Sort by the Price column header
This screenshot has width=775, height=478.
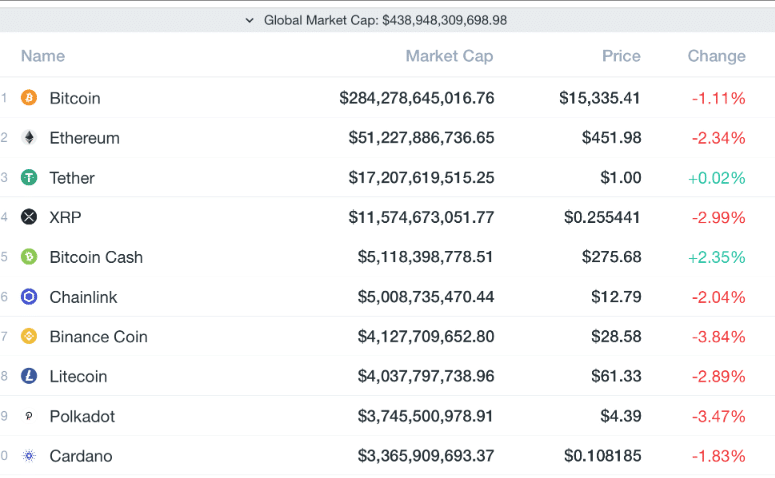pos(621,56)
